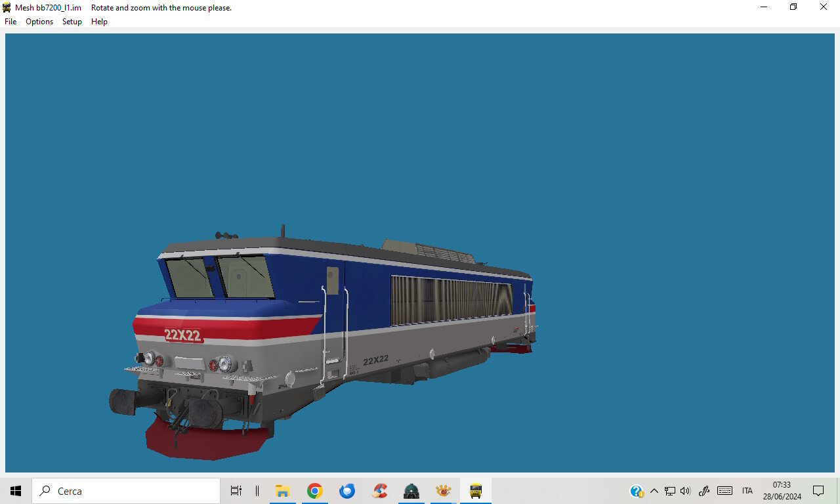Open the dark helmet app on taskbar
840x504 pixels.
411,491
